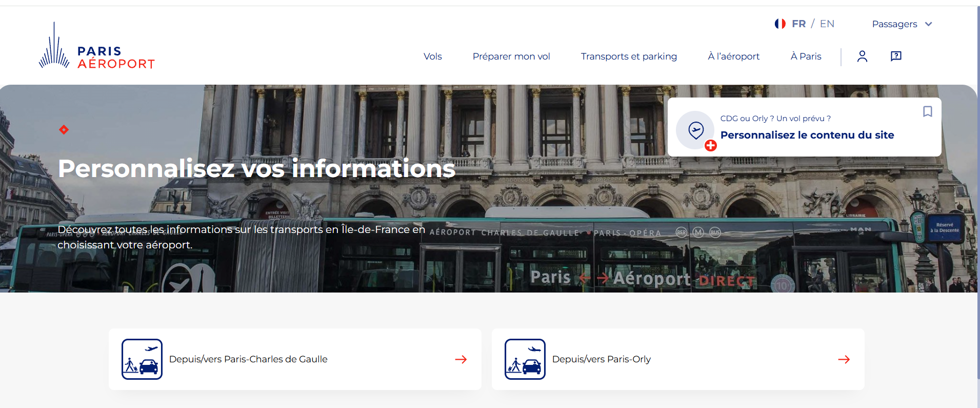Click the French flag icon
Screen dimensions: 980x408
780,24
